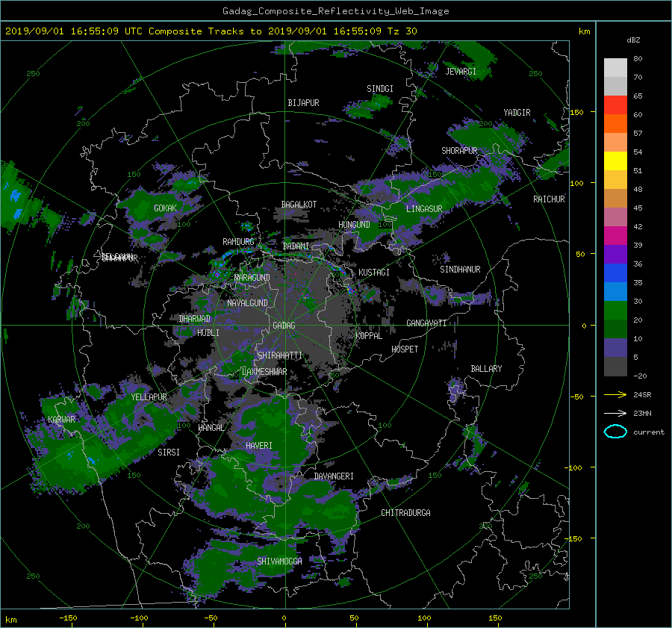
Task: Select the KARWAR label
Action: tap(61, 420)
